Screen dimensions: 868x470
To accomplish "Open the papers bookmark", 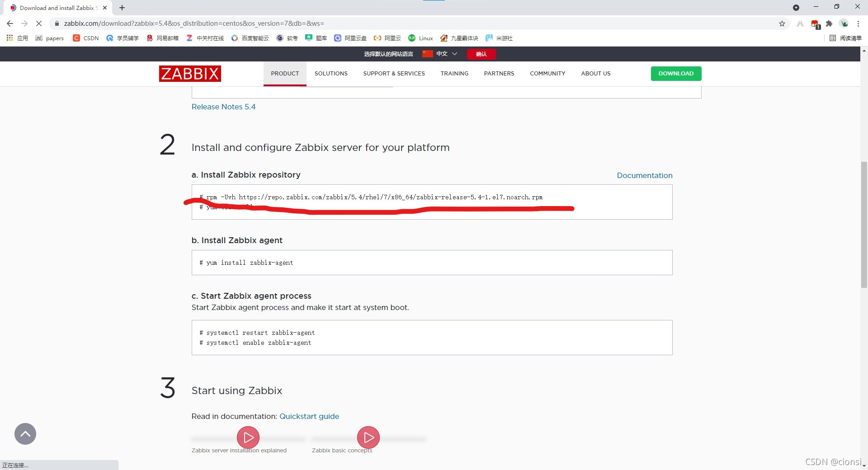I will click(50, 38).
